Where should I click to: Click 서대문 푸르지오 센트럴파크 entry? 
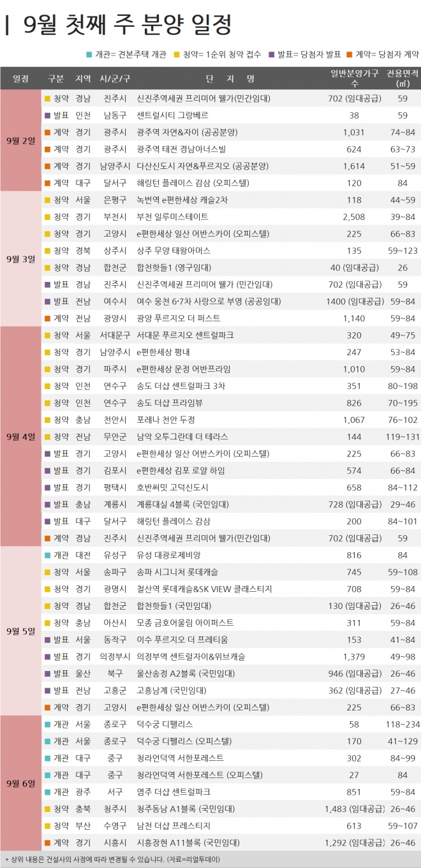point(186,335)
